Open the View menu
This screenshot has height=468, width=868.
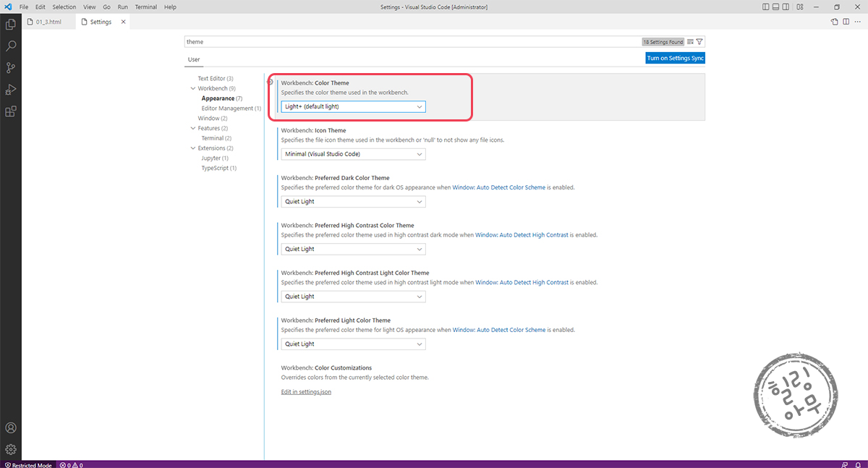[90, 7]
